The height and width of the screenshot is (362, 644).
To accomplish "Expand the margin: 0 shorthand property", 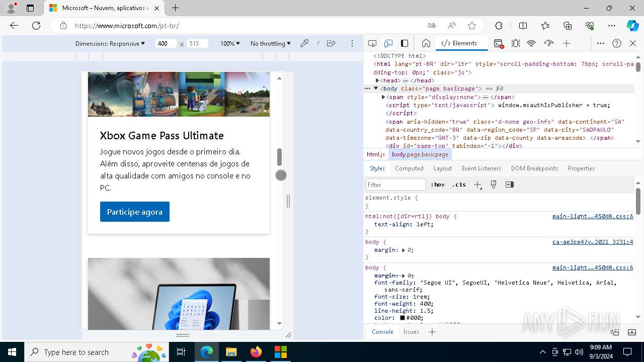I will pos(404,250).
